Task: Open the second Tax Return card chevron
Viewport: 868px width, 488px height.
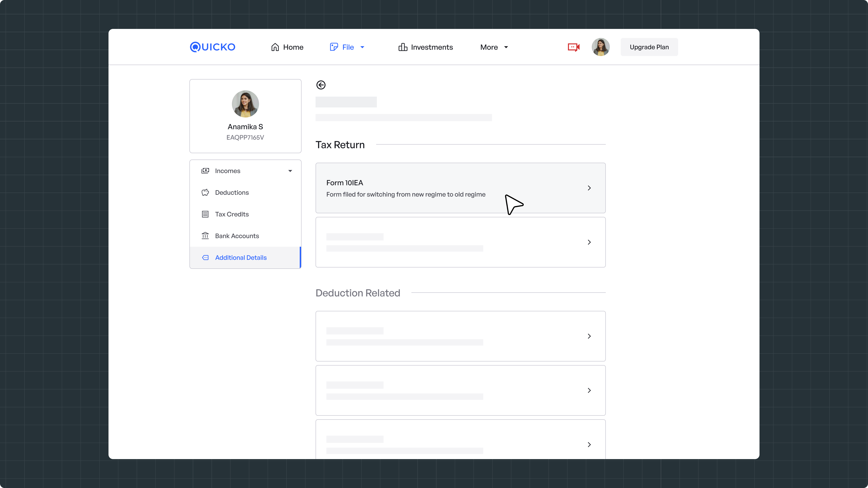Action: click(589, 242)
